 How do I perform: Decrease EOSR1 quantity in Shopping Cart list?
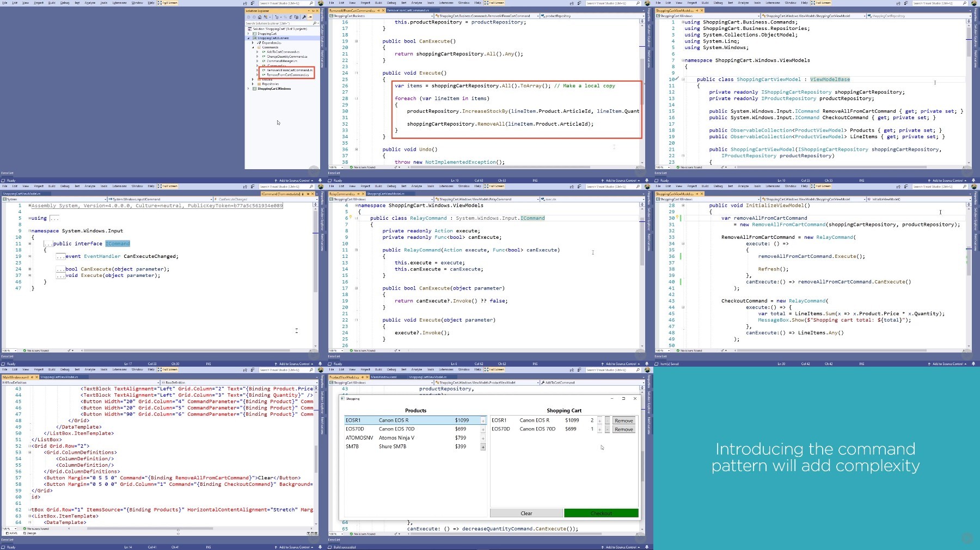tap(608, 421)
